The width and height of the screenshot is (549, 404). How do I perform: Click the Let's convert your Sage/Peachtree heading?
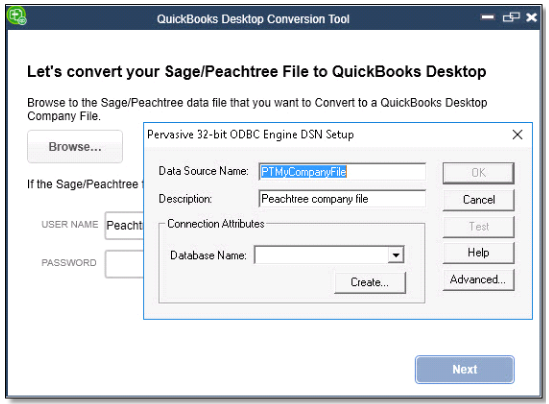257,72
